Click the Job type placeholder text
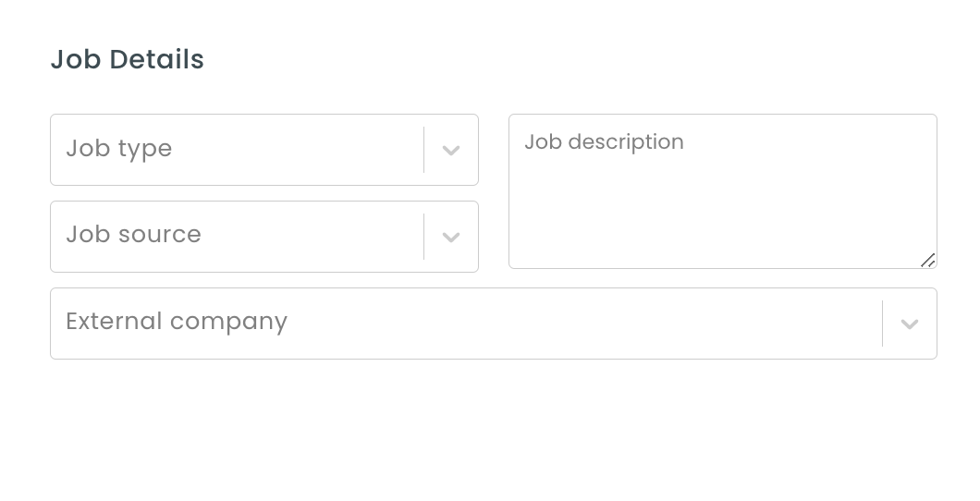980x501 pixels. pos(119,149)
